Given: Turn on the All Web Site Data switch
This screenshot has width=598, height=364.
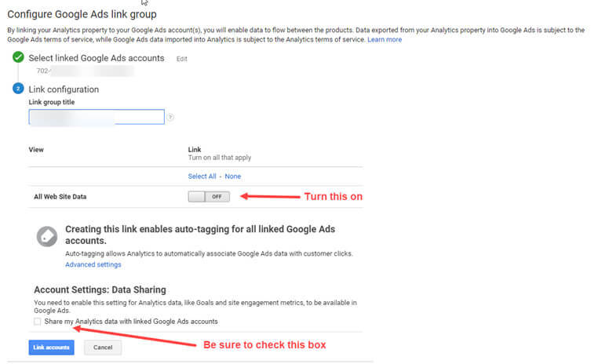Looking at the screenshot, I should 209,196.
